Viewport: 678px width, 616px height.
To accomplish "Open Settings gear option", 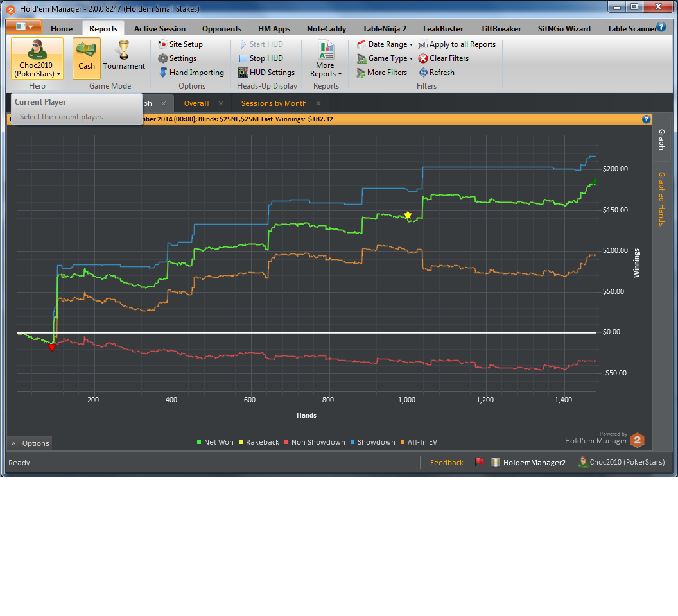I will (177, 58).
